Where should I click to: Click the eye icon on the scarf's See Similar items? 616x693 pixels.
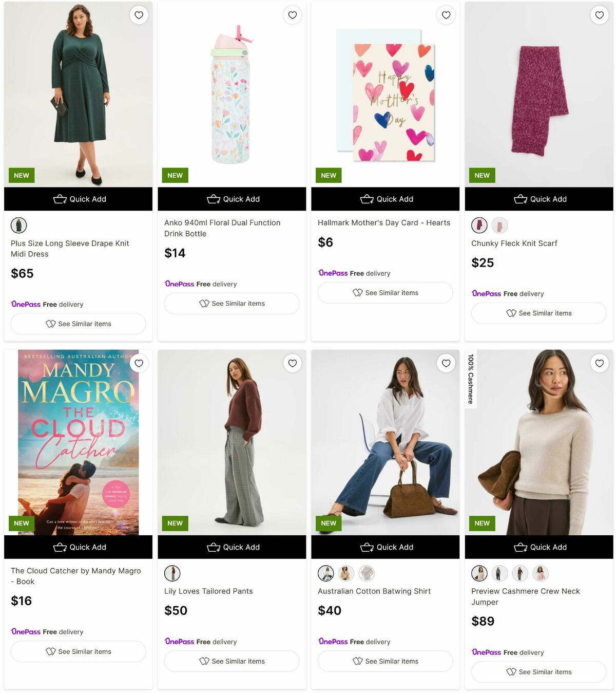point(511,313)
